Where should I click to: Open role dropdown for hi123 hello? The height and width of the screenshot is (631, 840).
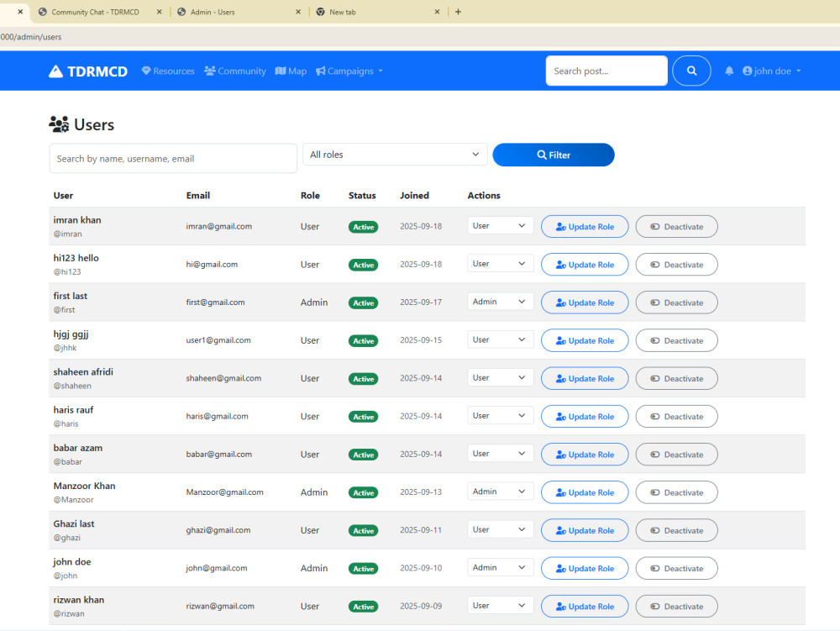(500, 264)
